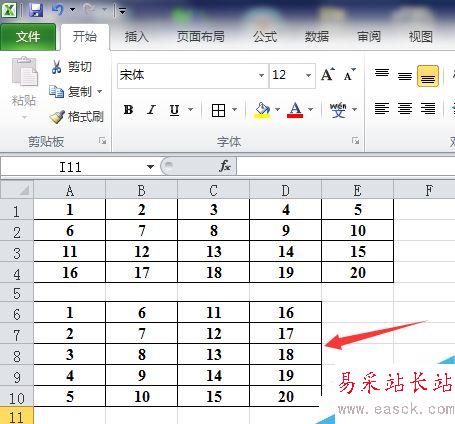
Task: Open phonetic guide dropdown arrow
Action: point(354,109)
